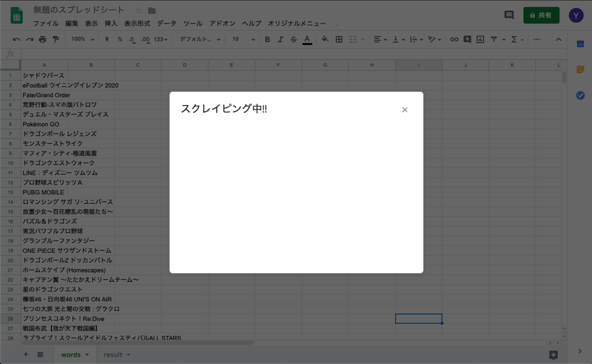
Task: Open the アドオン menu
Action: point(222,23)
